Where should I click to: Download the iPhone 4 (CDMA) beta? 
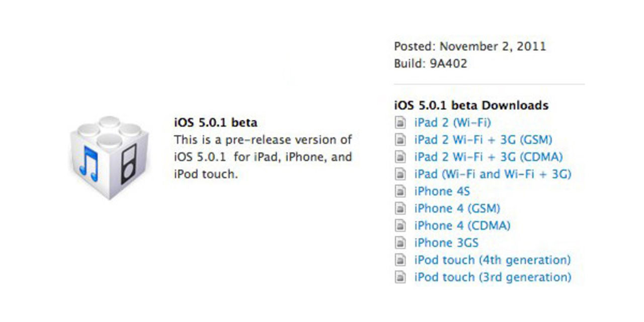461,225
